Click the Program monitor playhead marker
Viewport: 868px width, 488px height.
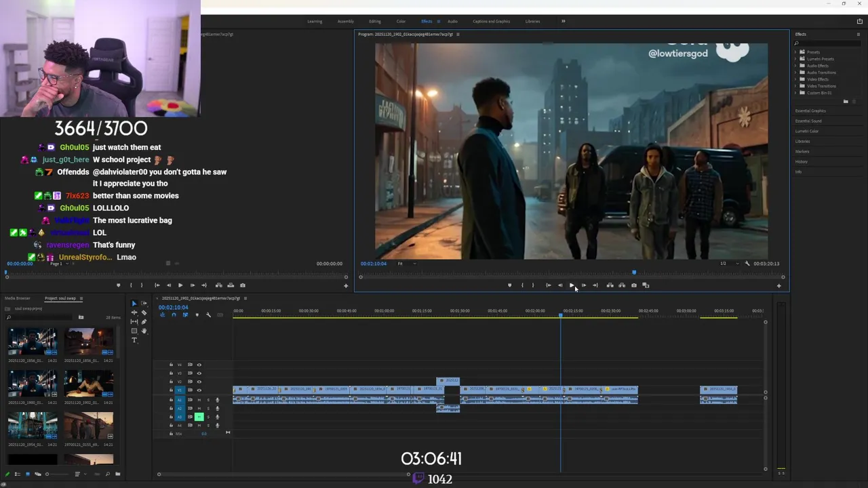[x=634, y=272]
